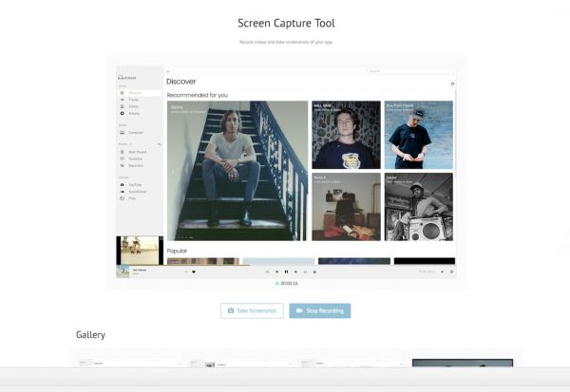570x392 pixels.
Task: Click the search field in music app
Action: (x=408, y=71)
